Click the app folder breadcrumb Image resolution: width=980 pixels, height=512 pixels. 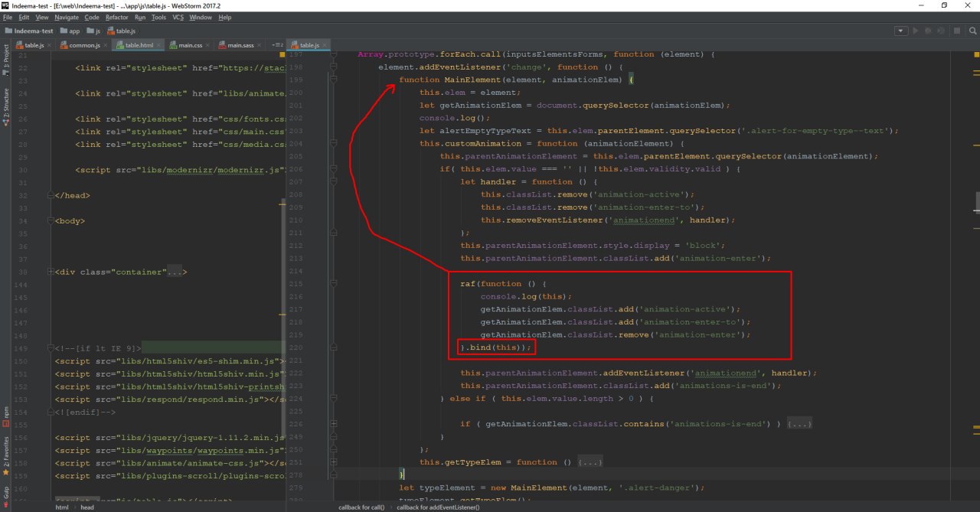click(x=70, y=31)
